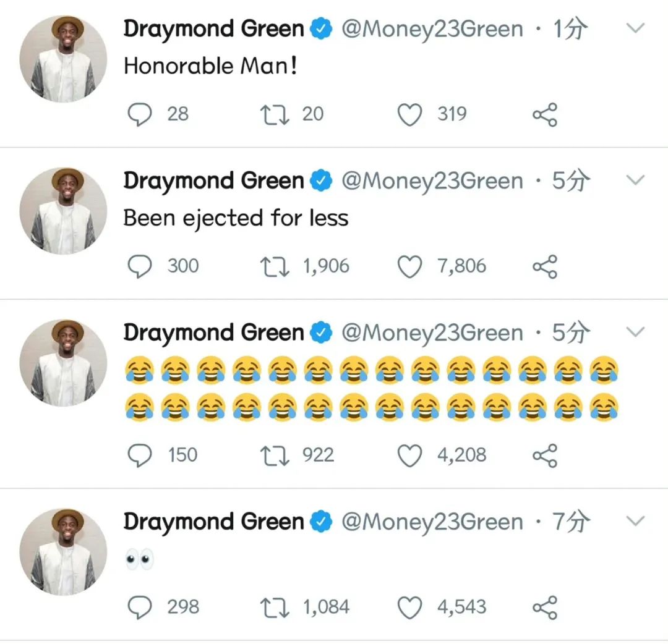
Task: Open @Money23Green handle on the first tweet
Action: coord(432,29)
